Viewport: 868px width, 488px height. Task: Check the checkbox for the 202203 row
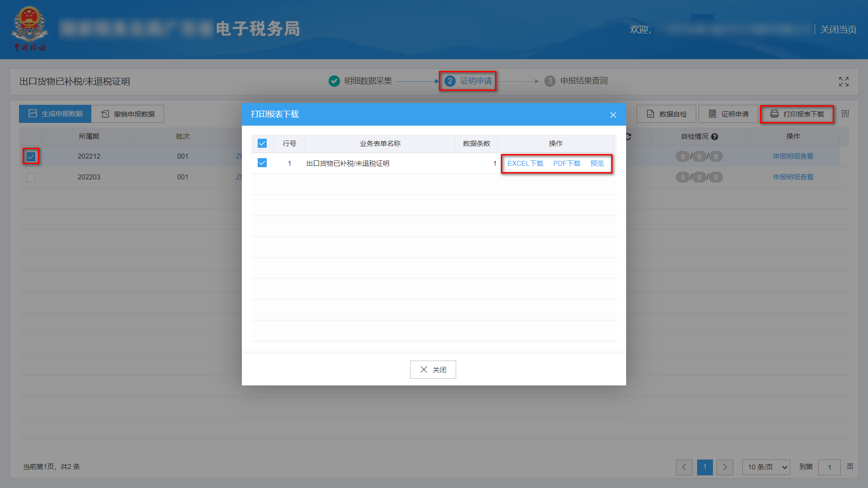tap(30, 177)
